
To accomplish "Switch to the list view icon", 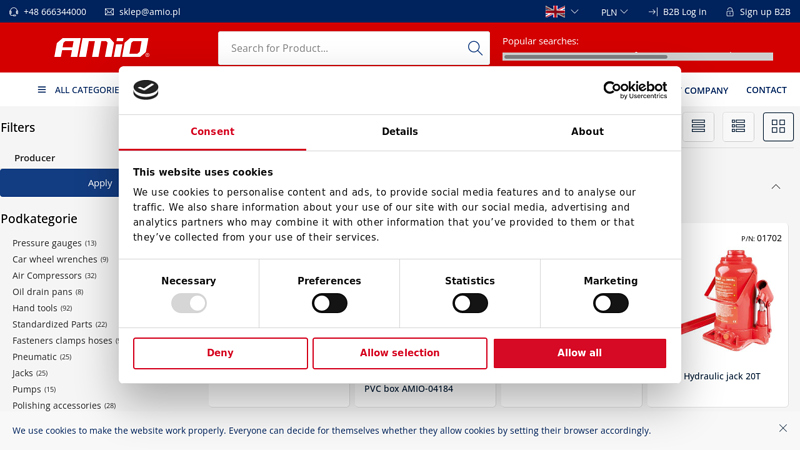I will [x=698, y=127].
